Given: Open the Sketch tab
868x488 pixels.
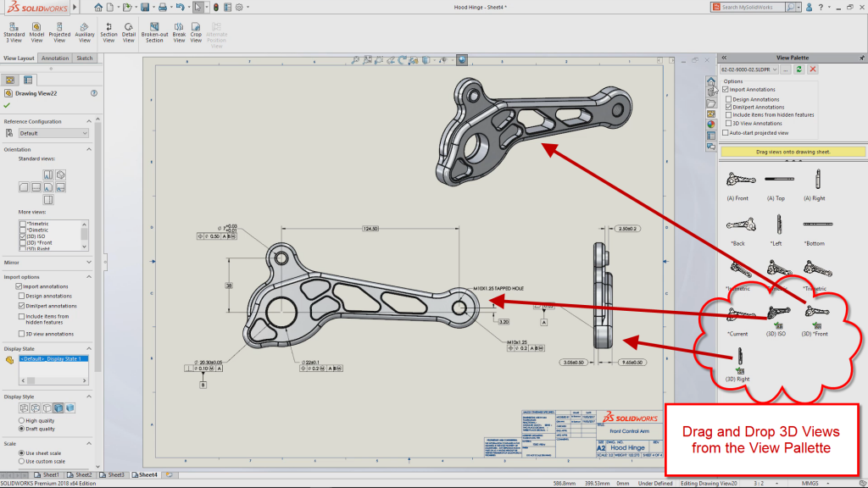Looking at the screenshot, I should [85, 58].
